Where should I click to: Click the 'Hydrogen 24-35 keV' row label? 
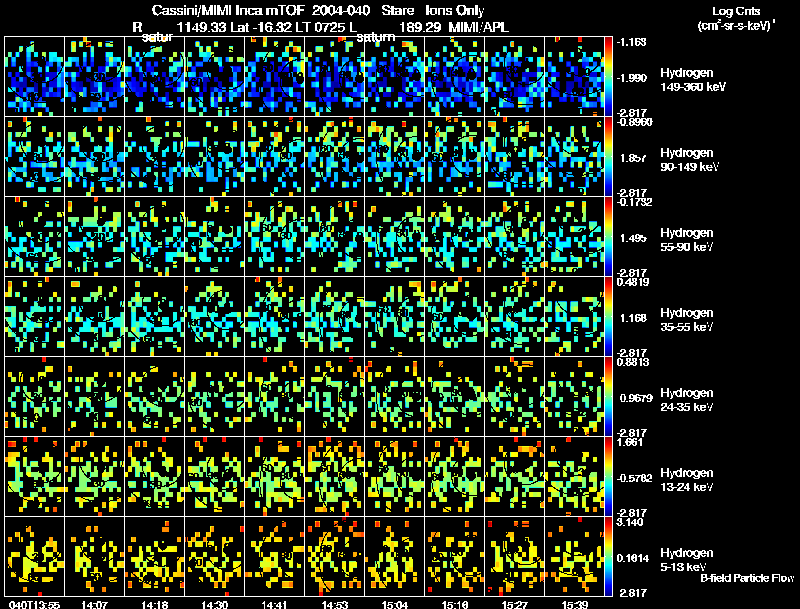[x=687, y=400]
